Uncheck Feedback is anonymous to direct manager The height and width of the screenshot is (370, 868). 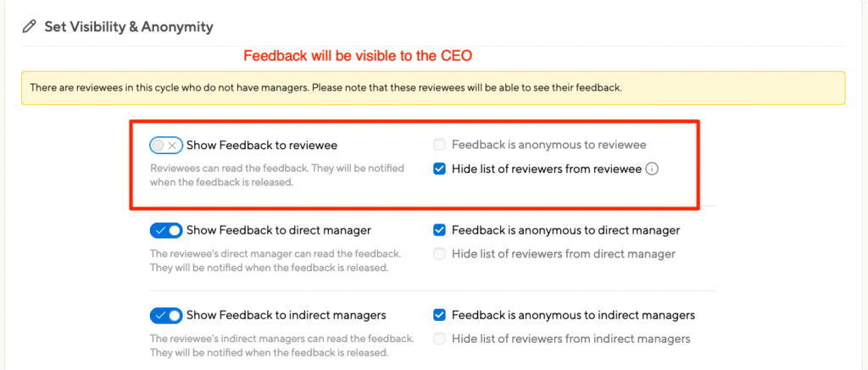[440, 230]
